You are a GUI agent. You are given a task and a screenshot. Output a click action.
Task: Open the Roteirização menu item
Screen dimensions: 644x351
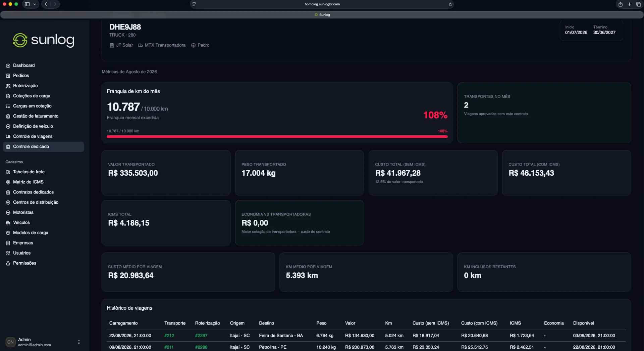pyautogui.click(x=43, y=86)
